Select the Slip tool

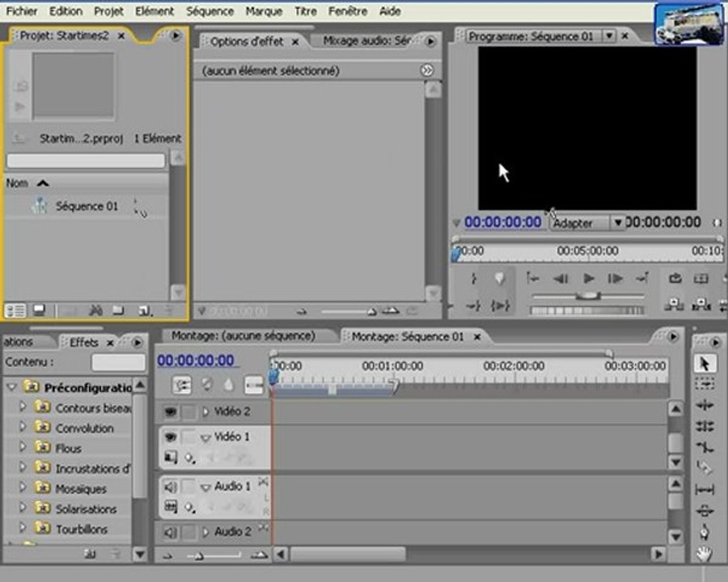click(x=705, y=489)
